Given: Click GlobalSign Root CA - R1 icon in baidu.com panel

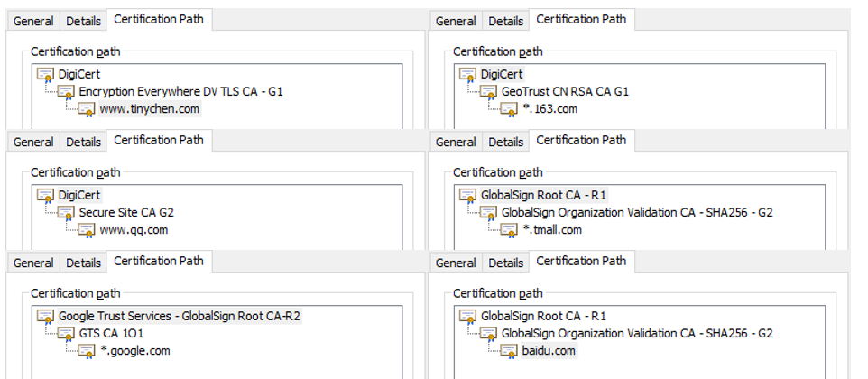Looking at the screenshot, I should pos(467,316).
